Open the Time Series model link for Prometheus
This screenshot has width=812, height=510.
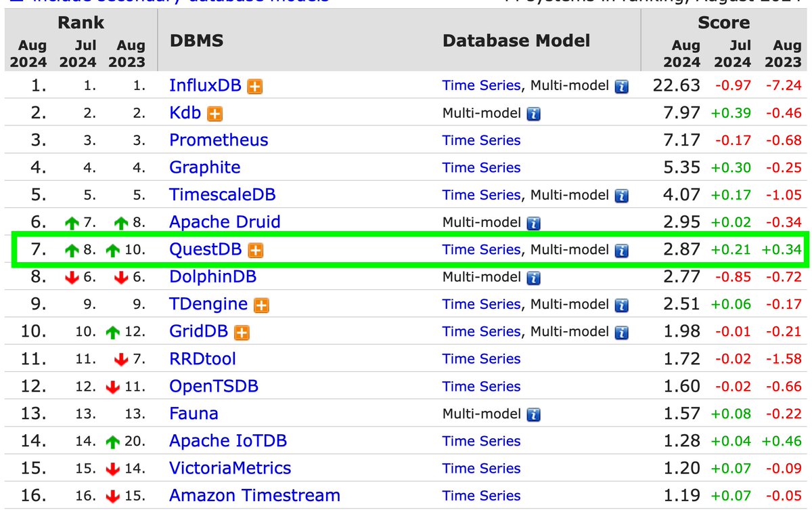[480, 140]
